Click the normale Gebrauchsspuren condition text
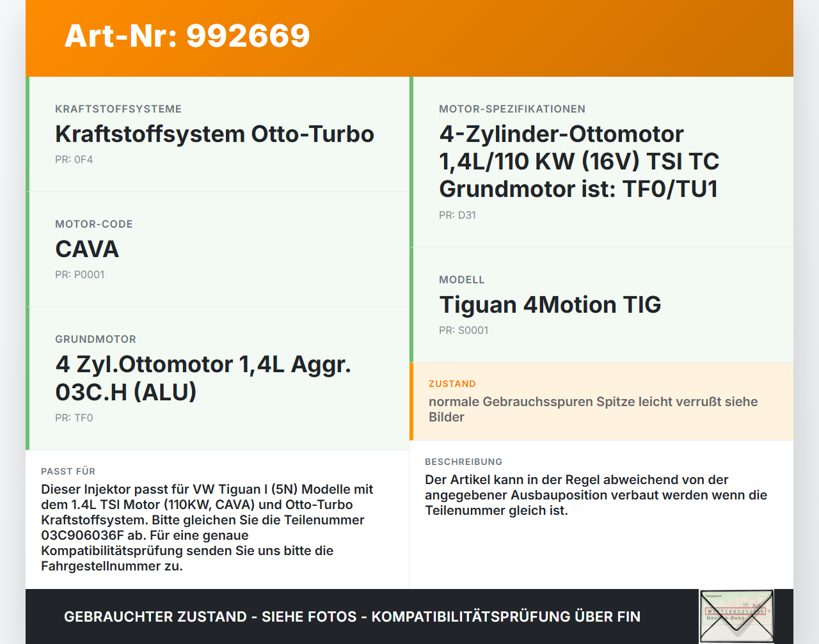The width and height of the screenshot is (819, 644). click(593, 409)
